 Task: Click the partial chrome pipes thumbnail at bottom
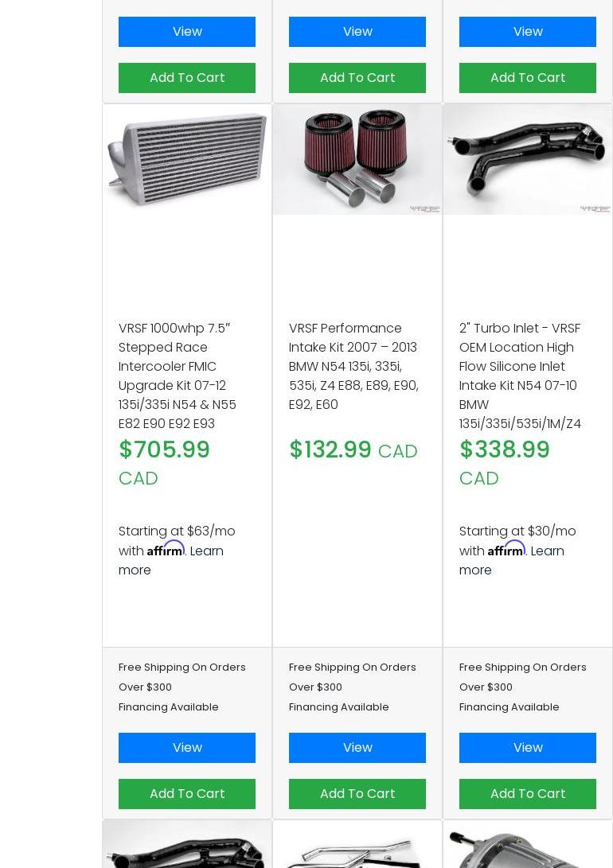[357, 852]
